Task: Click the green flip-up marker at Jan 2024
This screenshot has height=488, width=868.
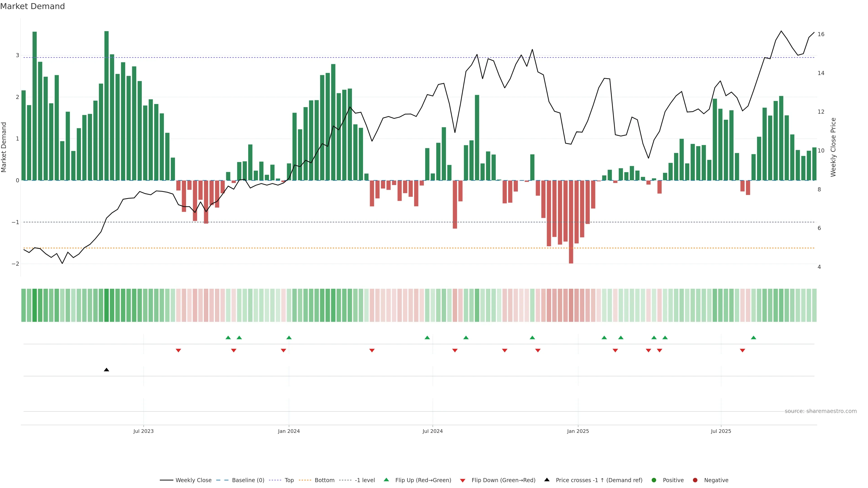Action: (x=289, y=338)
